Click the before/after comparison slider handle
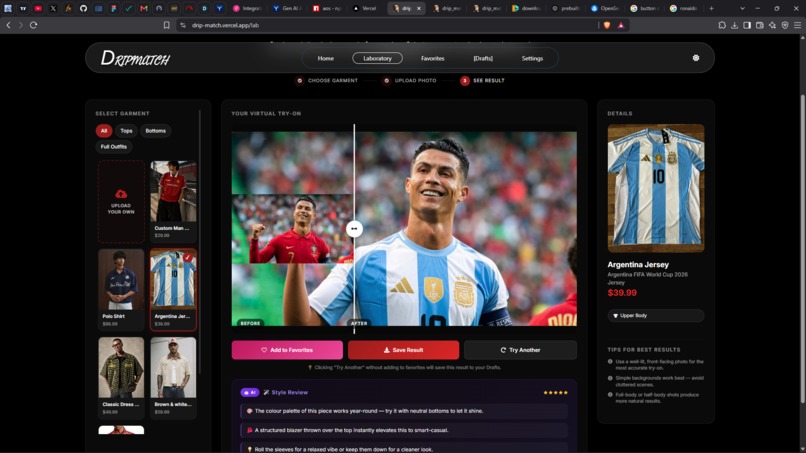 [x=354, y=228]
